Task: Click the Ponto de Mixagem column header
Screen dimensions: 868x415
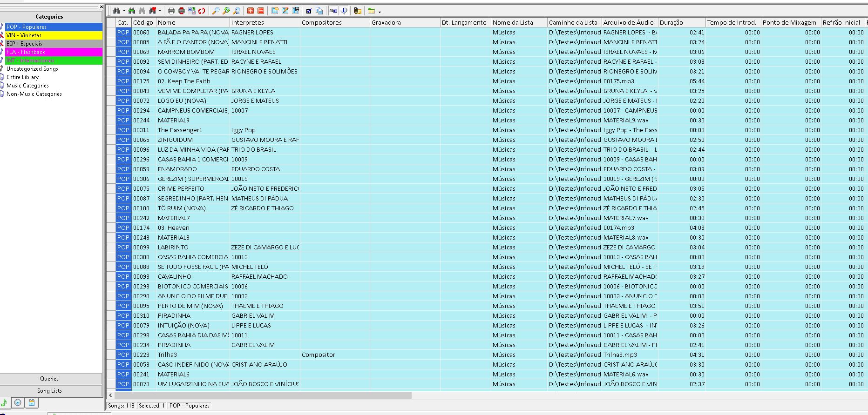Action: [x=791, y=22]
